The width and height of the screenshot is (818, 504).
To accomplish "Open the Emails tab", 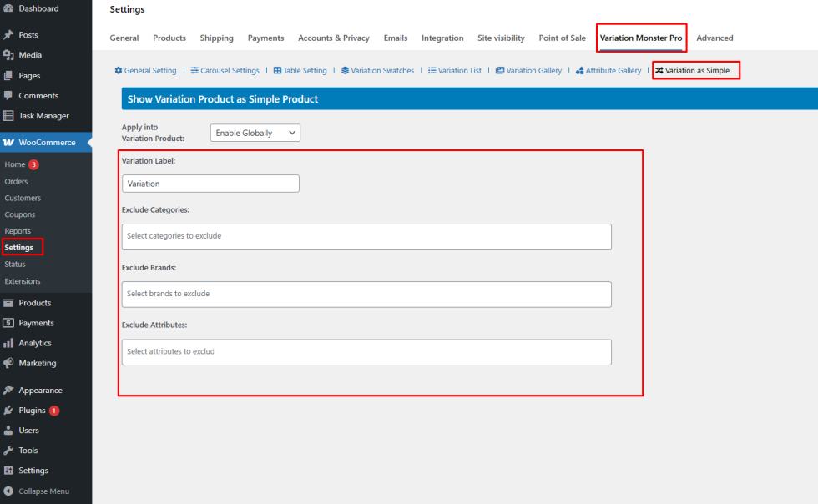I will coord(396,38).
